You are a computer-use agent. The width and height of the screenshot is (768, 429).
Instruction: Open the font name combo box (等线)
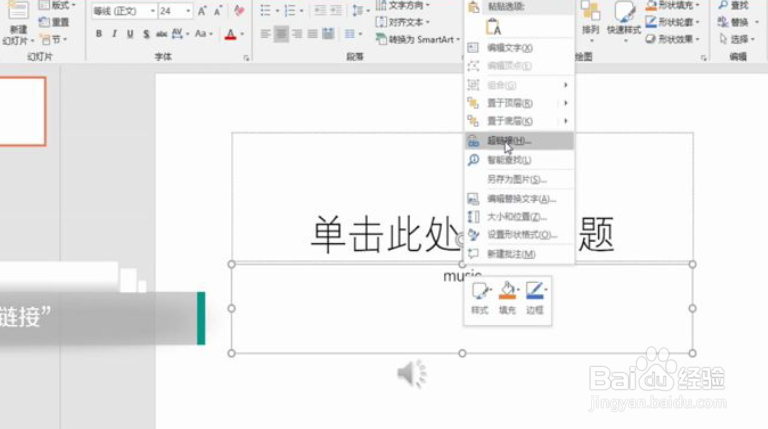coord(124,11)
